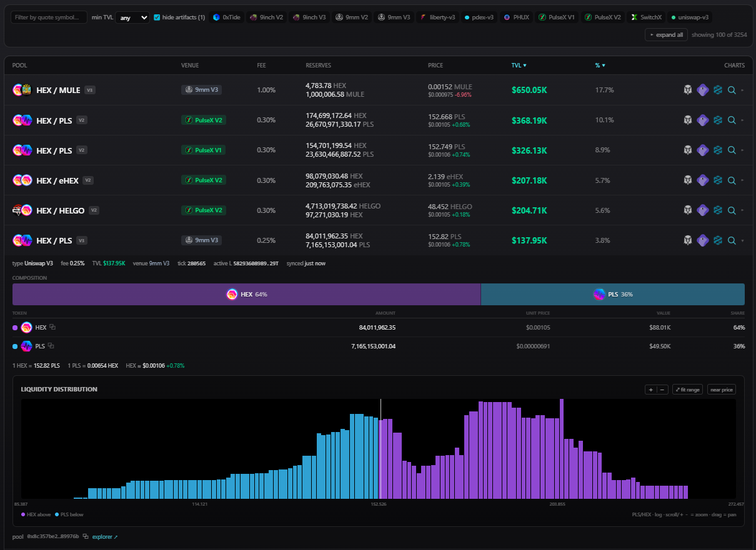Open teal DexTools icon for PulseX V1 HEX / PLS

718,150
